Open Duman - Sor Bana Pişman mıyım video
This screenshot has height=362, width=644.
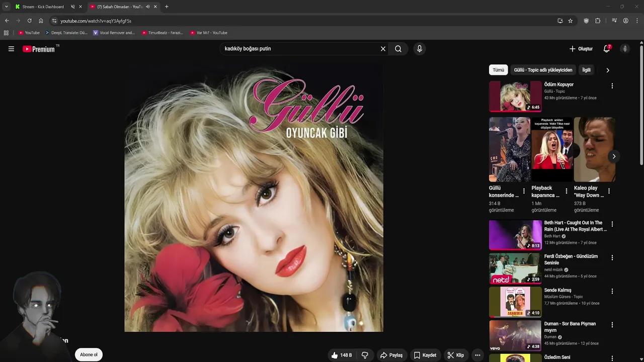coord(570,327)
